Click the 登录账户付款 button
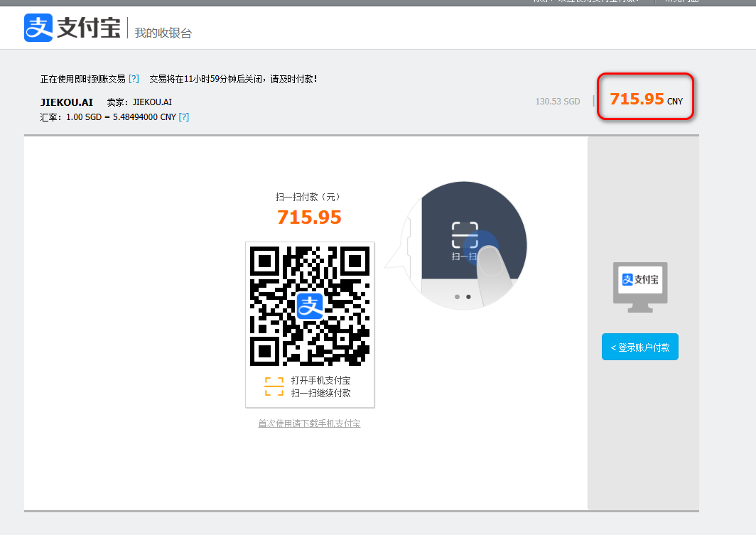The height and width of the screenshot is (535, 756). coord(639,347)
